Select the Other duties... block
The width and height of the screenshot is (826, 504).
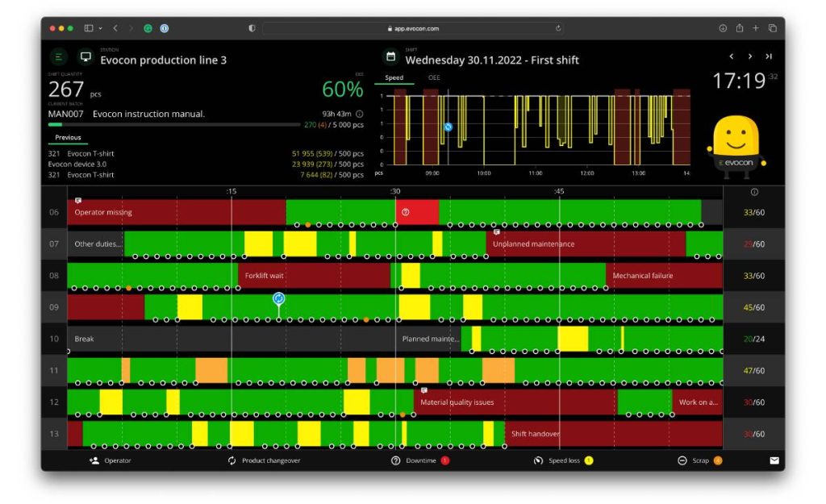[x=96, y=244]
